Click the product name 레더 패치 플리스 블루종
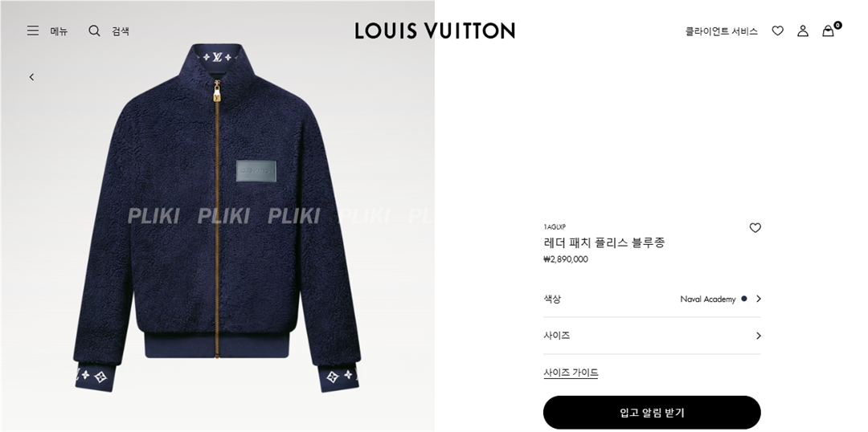868x432 pixels. (604, 242)
